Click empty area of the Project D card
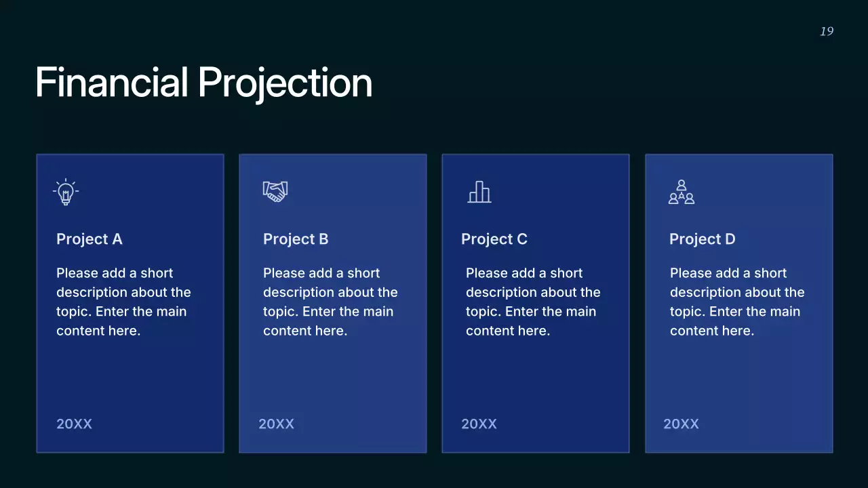This screenshot has height=488, width=868. pyautogui.click(x=739, y=380)
